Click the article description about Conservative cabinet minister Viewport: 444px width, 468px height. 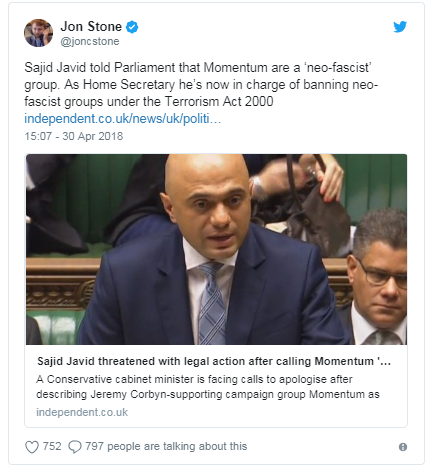pyautogui.click(x=208, y=387)
